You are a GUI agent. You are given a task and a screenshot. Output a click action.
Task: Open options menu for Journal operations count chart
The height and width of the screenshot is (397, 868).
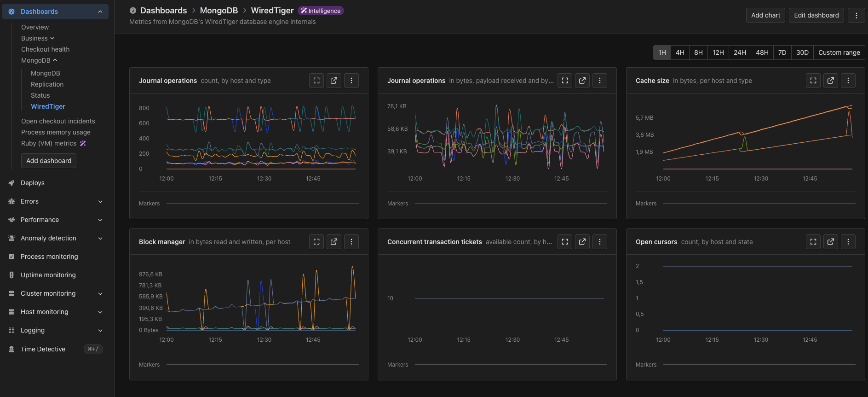point(351,81)
